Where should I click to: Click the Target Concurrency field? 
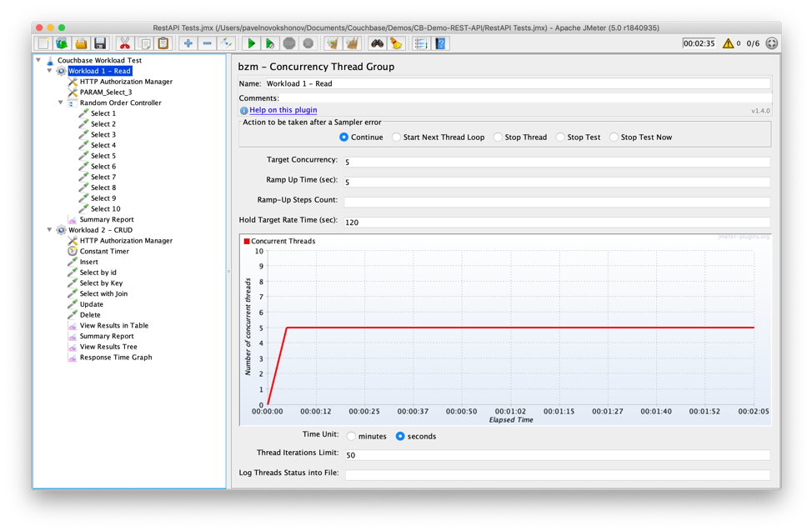click(557, 162)
